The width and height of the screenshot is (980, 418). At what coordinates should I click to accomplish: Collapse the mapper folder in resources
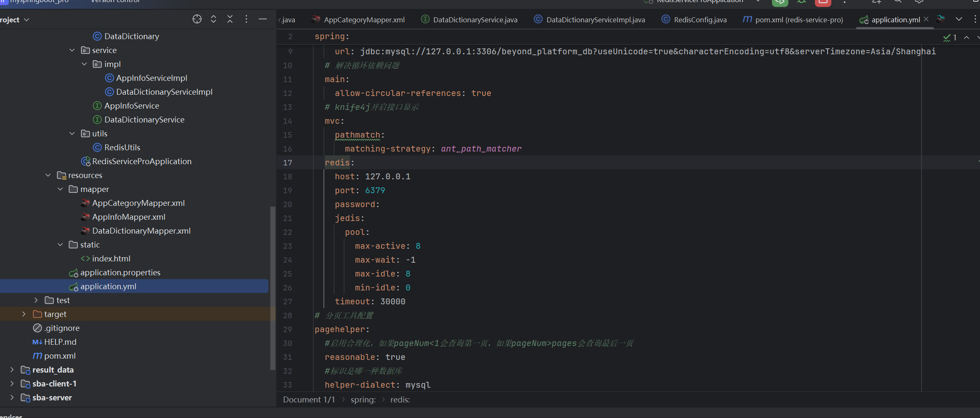coord(60,189)
